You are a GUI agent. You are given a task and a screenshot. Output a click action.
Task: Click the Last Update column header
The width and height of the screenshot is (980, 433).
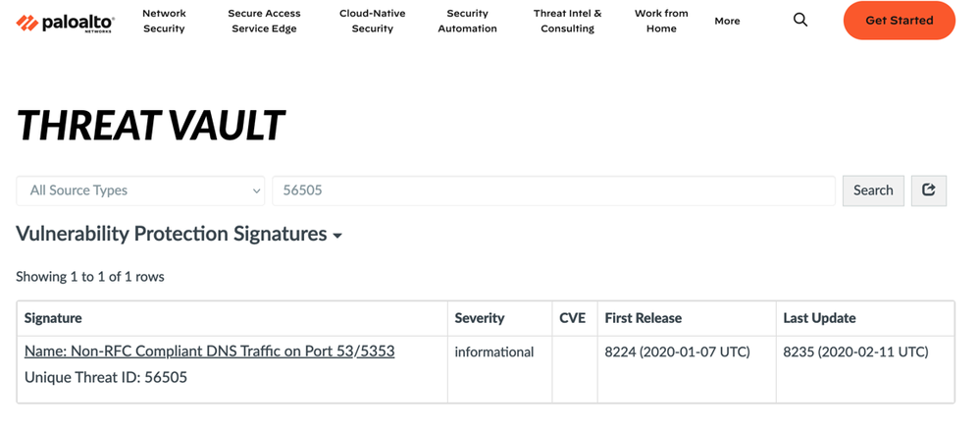coord(819,318)
